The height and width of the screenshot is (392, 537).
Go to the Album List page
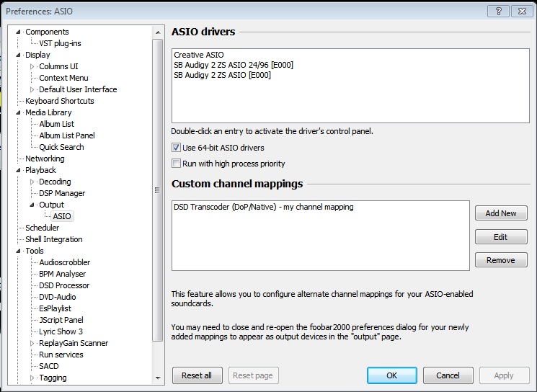tap(56, 124)
